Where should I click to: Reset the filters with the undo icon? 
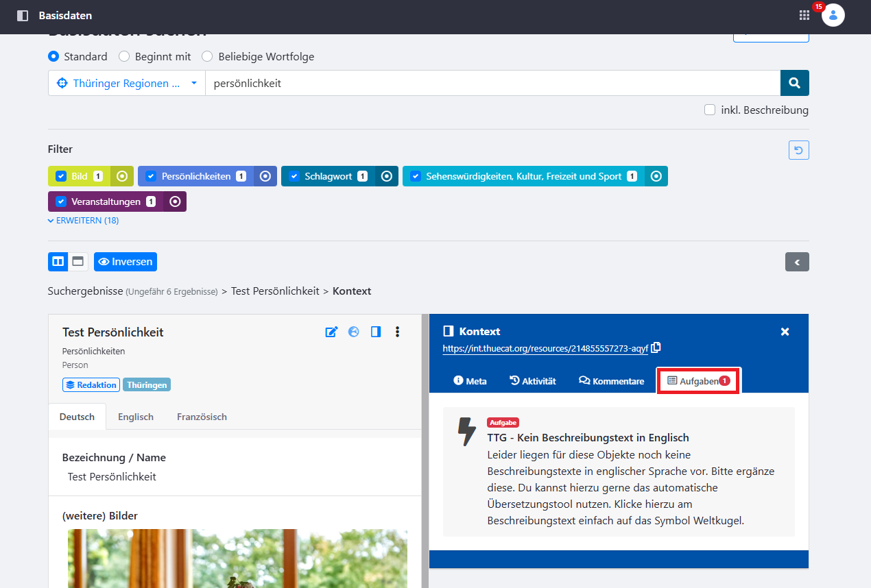pos(799,150)
